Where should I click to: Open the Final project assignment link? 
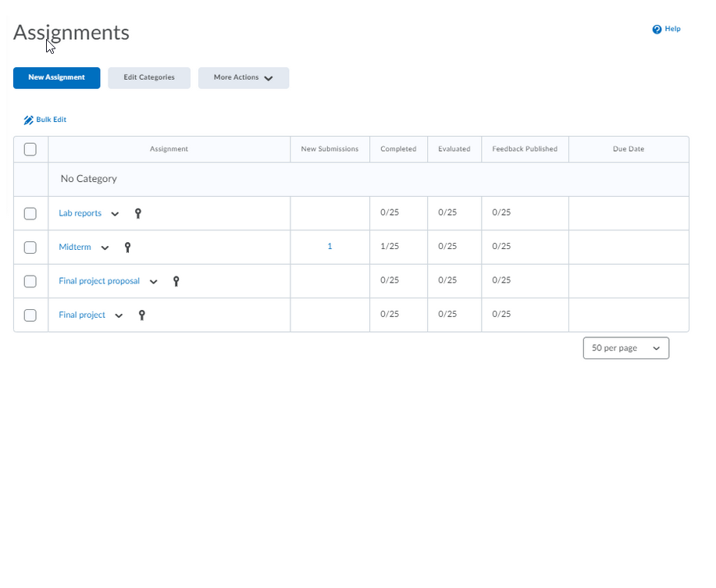[x=82, y=315]
